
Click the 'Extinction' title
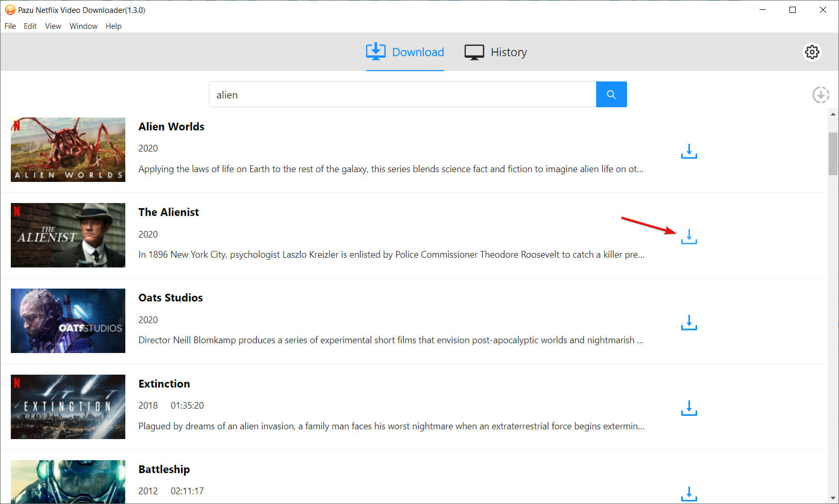pyautogui.click(x=164, y=383)
